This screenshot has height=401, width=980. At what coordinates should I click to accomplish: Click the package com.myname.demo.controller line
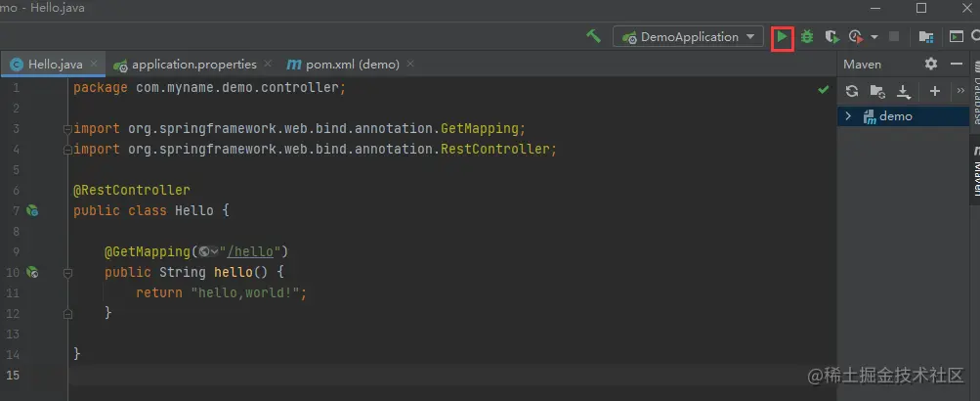209,88
